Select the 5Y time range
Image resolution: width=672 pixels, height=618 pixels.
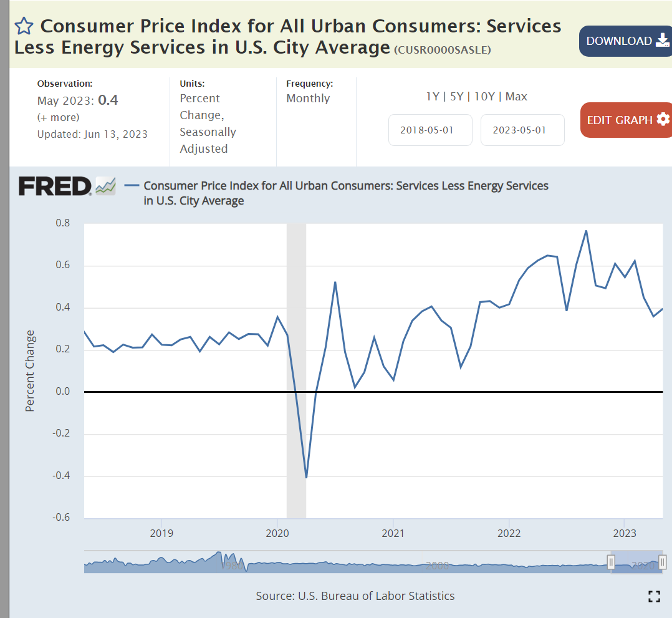pyautogui.click(x=456, y=97)
